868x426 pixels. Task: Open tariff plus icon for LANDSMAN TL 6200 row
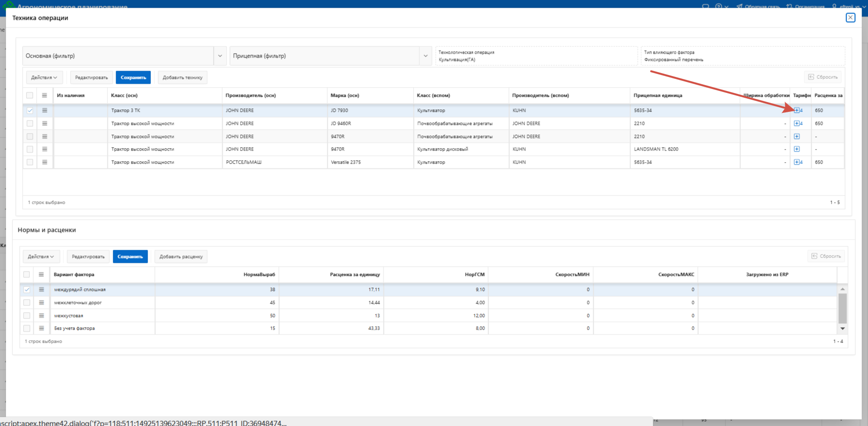[797, 149]
